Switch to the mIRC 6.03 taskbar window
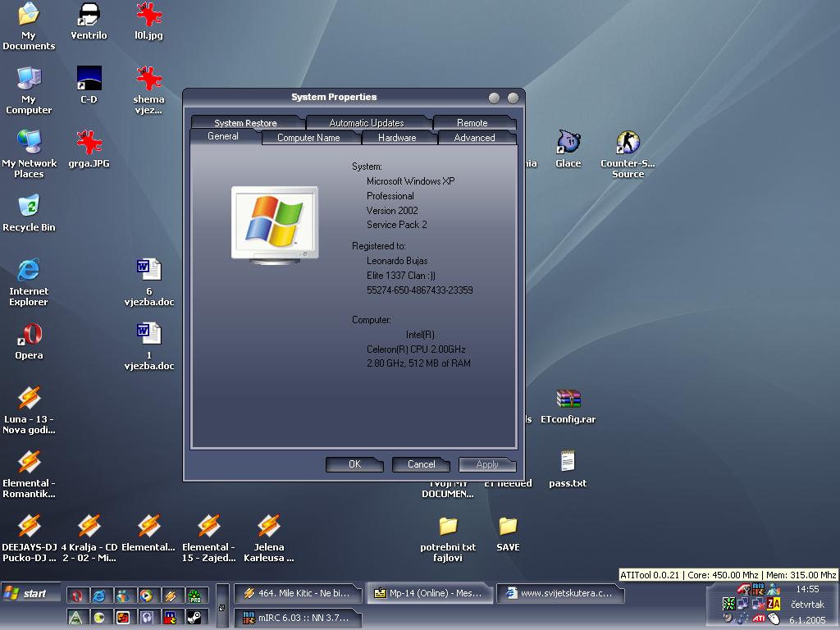 (298, 617)
